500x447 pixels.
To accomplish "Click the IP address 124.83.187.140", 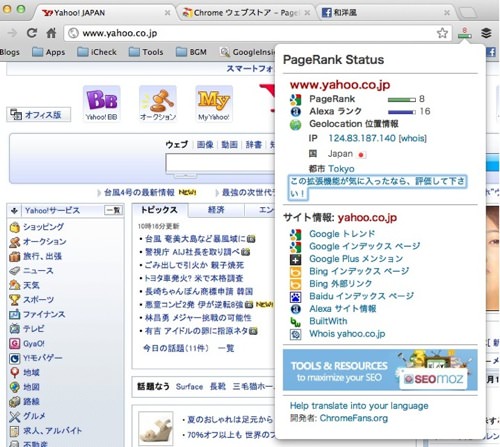I will pyautogui.click(x=362, y=138).
